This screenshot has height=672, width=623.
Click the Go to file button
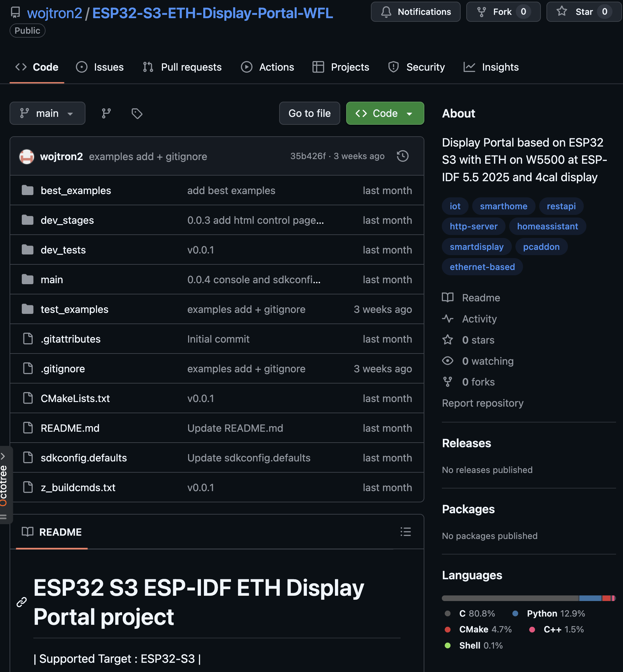pos(309,113)
